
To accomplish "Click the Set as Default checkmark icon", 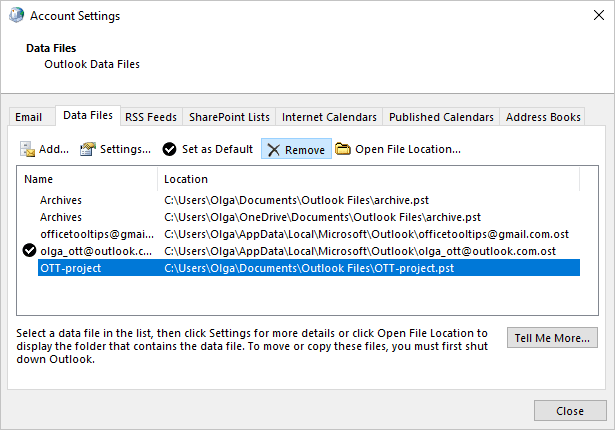I will coord(169,149).
